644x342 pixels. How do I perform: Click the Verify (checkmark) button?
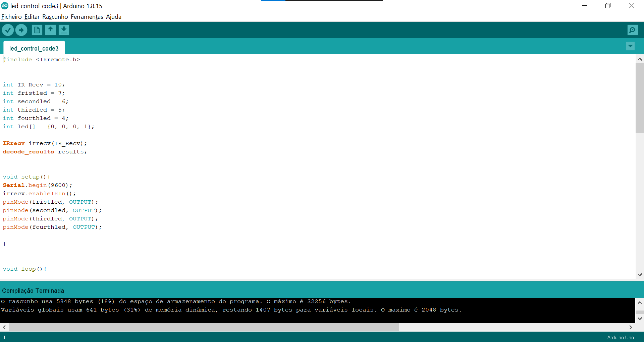point(8,30)
